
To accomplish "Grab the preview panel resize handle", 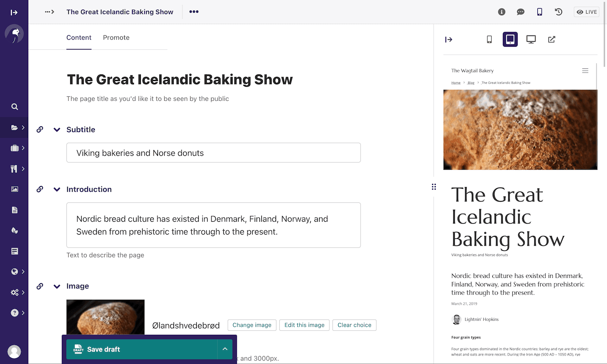I will pos(434,187).
